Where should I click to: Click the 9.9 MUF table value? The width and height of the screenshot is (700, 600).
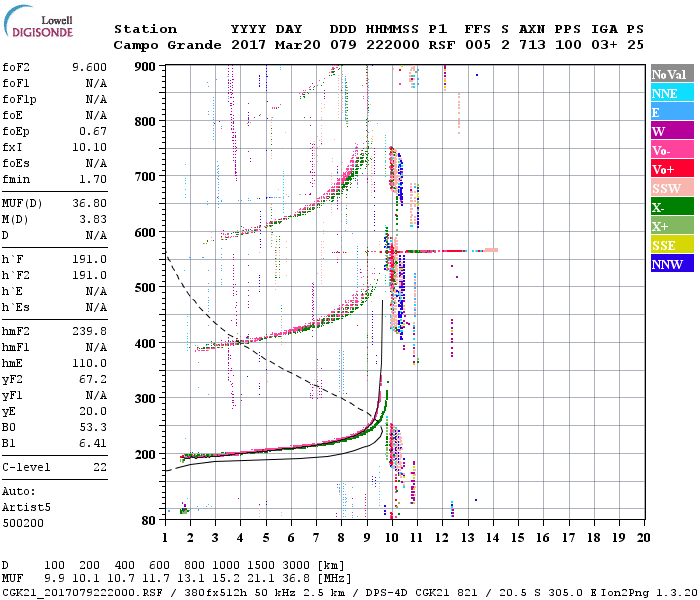click(54, 578)
